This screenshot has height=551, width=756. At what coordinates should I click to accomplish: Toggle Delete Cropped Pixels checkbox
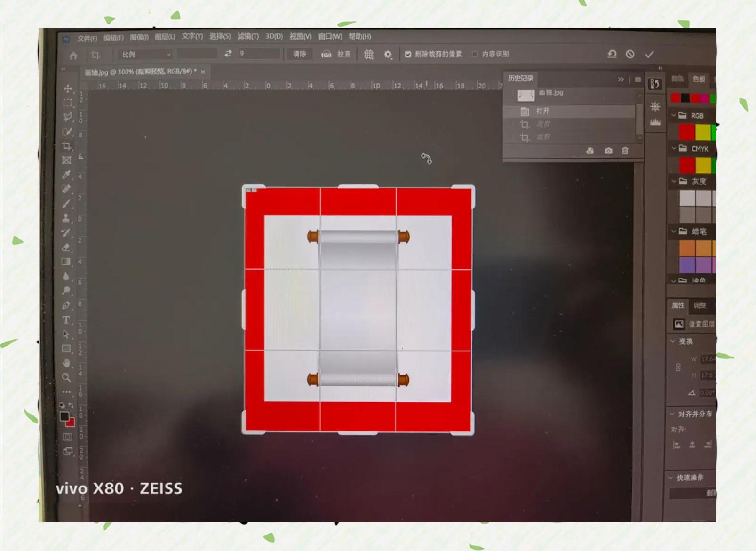(408, 54)
